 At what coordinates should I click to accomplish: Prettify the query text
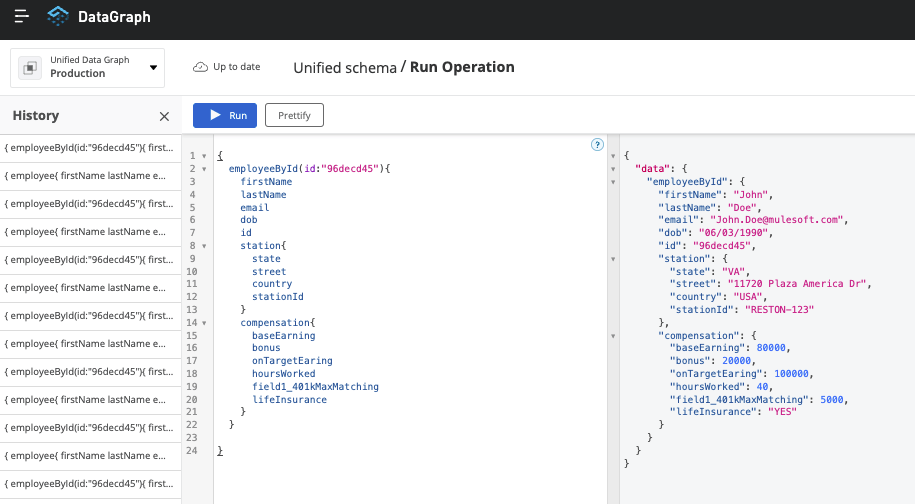pos(294,116)
